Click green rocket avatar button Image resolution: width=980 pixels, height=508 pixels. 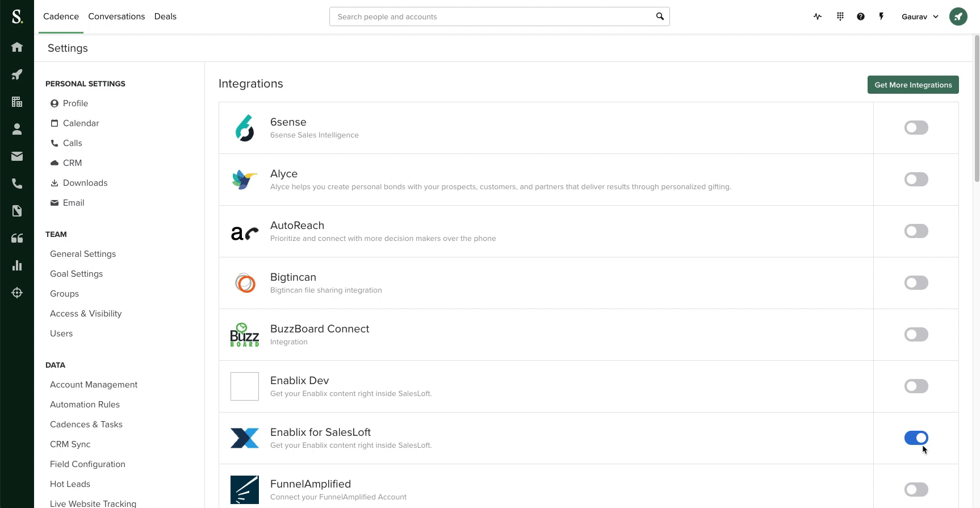point(958,16)
